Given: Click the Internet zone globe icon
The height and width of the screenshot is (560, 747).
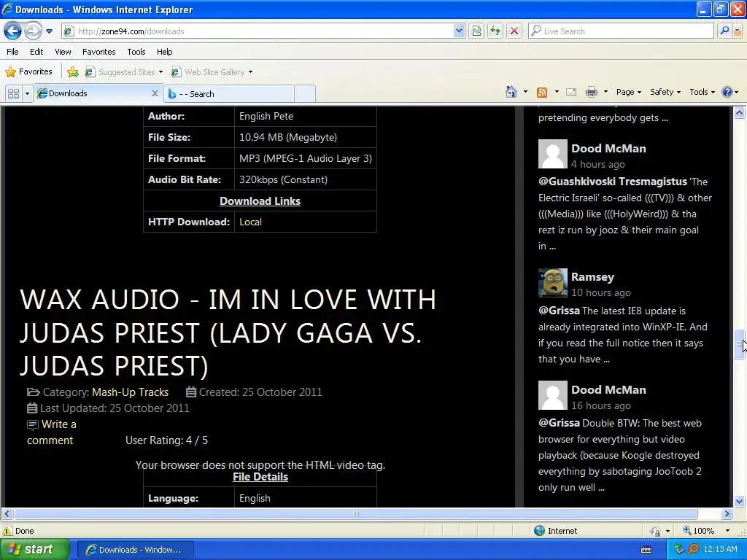Looking at the screenshot, I should (539, 531).
